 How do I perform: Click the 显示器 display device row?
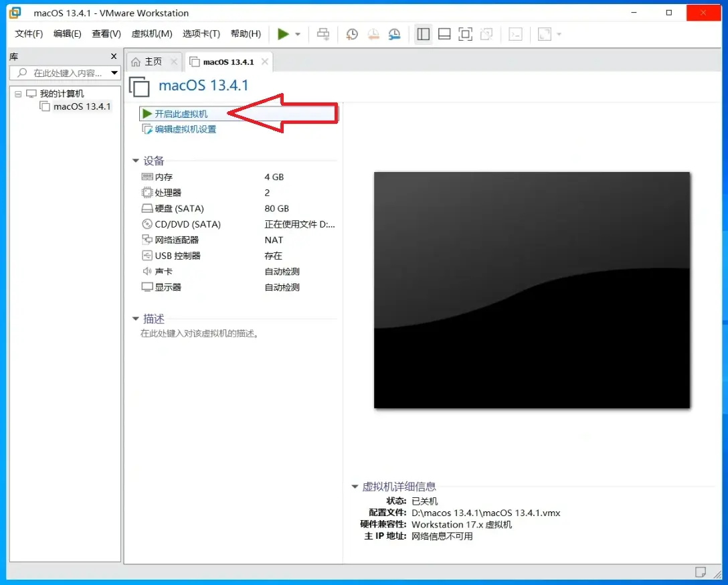[238, 287]
